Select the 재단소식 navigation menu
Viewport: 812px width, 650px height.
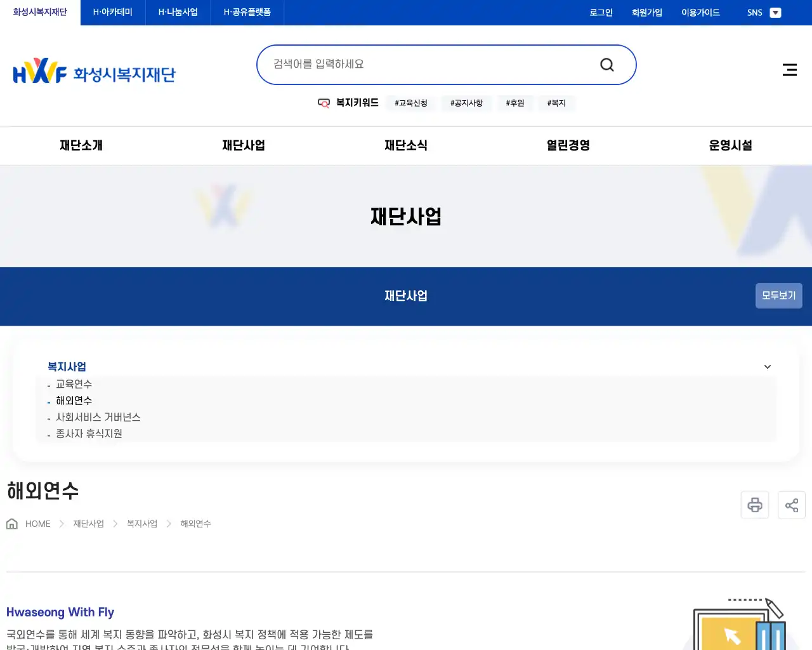point(406,145)
